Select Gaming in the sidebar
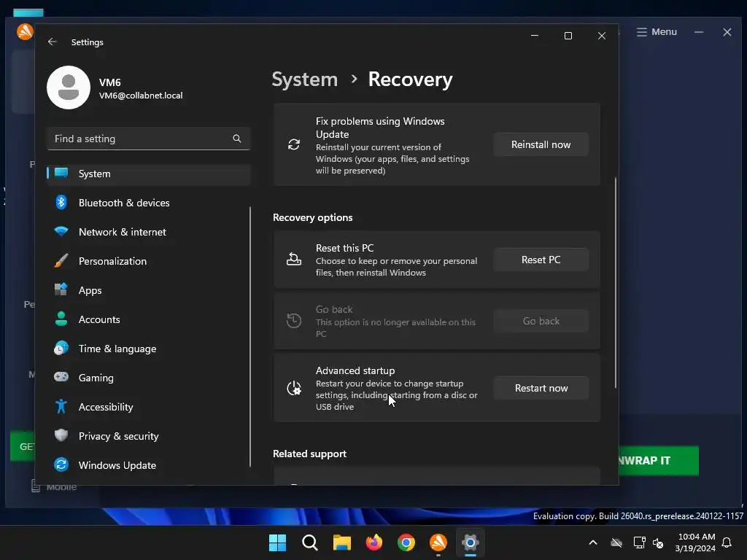Image resolution: width=747 pixels, height=560 pixels. click(x=149, y=378)
